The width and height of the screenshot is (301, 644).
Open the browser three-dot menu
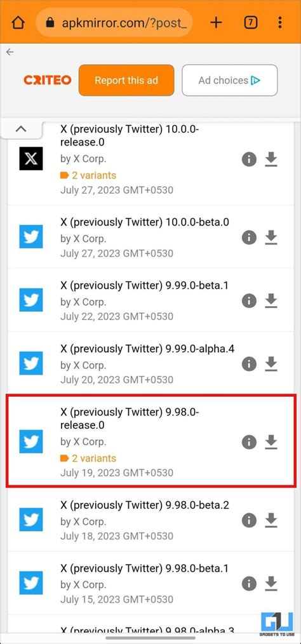tap(280, 23)
